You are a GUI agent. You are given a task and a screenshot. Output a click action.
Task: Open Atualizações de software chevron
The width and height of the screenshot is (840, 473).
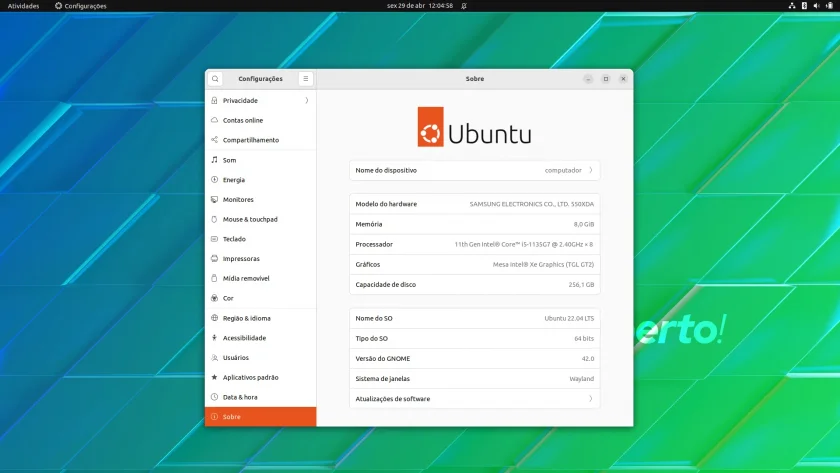pyautogui.click(x=591, y=399)
